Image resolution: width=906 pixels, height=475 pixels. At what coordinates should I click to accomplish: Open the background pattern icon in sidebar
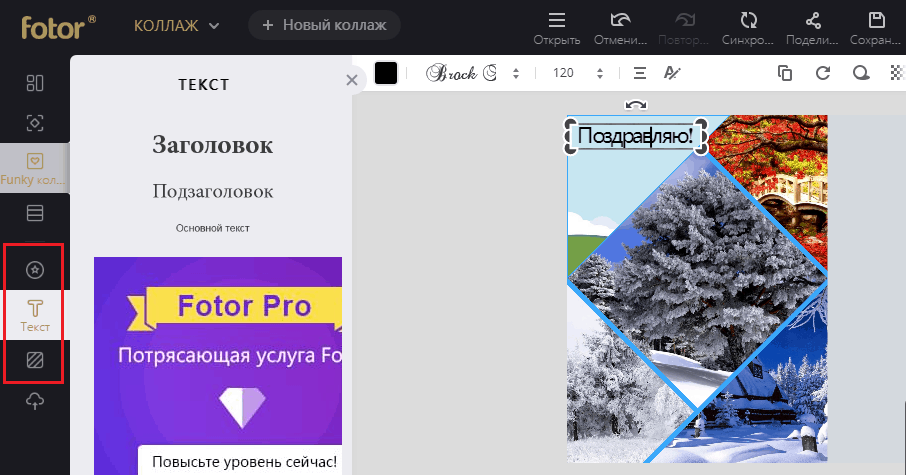[x=35, y=358]
